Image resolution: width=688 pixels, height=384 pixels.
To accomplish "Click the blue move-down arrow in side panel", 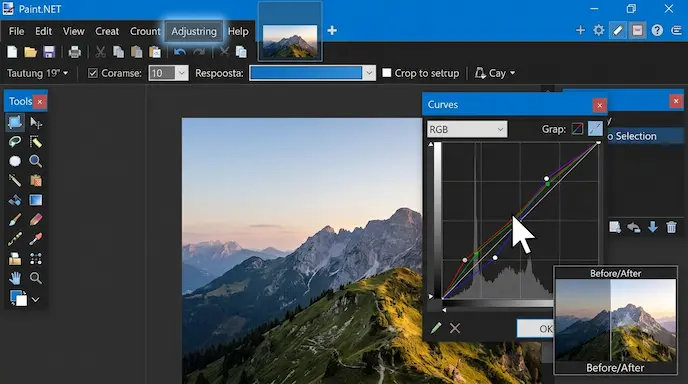I will (652, 227).
